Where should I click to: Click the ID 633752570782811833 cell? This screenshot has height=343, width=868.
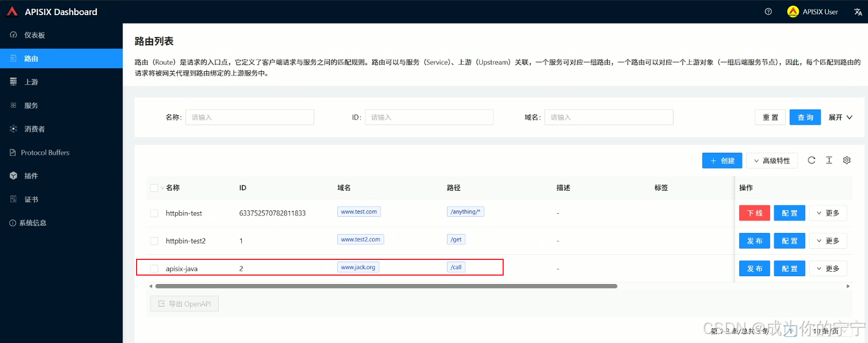click(x=273, y=213)
